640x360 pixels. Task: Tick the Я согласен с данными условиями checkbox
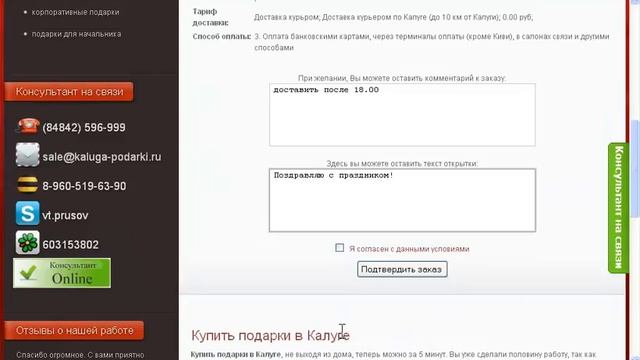pos(340,248)
